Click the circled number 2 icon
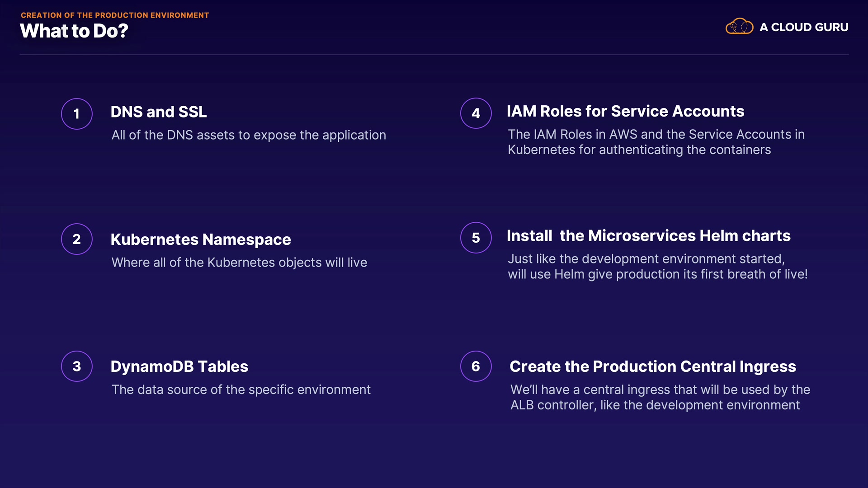This screenshot has width=868, height=488. click(77, 239)
